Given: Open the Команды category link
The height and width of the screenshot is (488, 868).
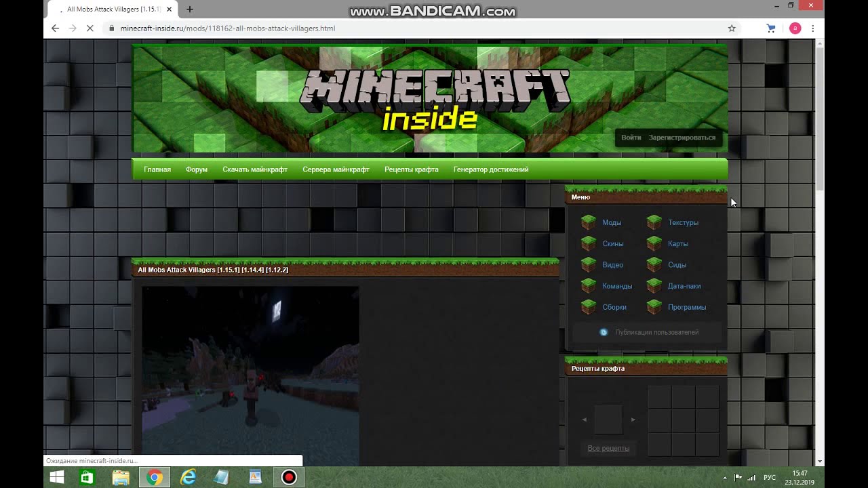Looking at the screenshot, I should 617,286.
